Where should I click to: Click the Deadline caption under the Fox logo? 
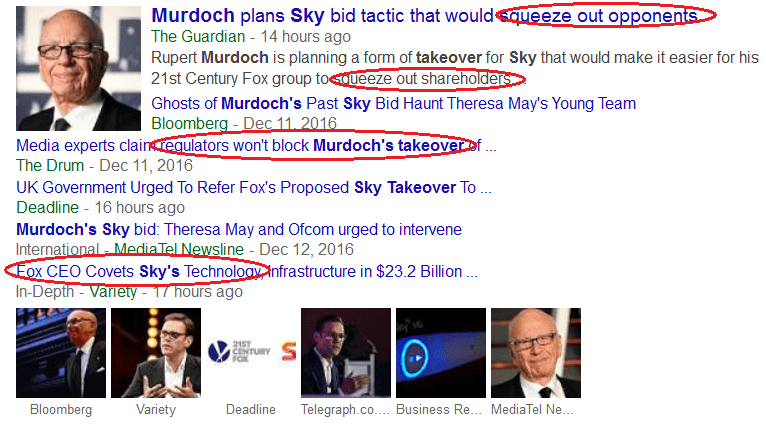point(251,409)
